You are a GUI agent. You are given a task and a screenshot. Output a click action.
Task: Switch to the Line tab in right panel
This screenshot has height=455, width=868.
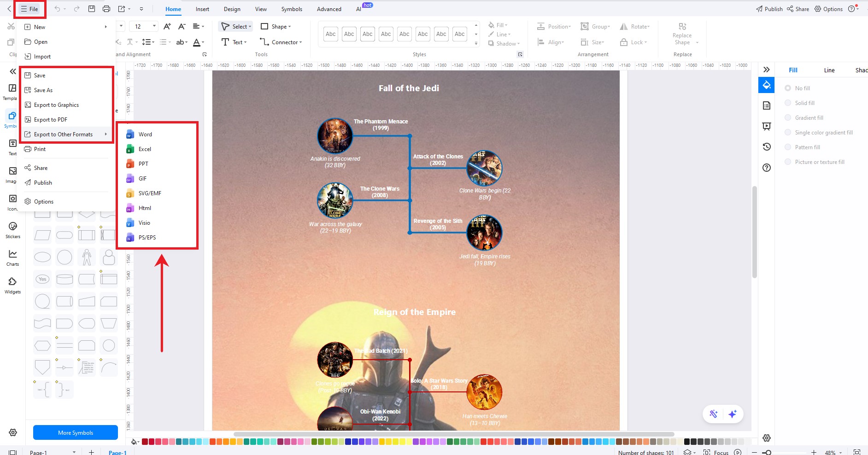[829, 70]
